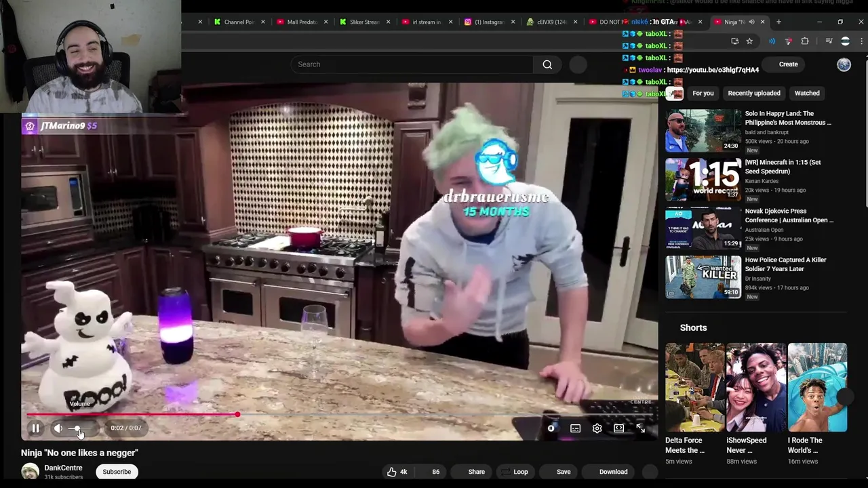The width and height of the screenshot is (868, 488).
Task: Enter fullscreen with the expand icon
Action: click(640, 428)
